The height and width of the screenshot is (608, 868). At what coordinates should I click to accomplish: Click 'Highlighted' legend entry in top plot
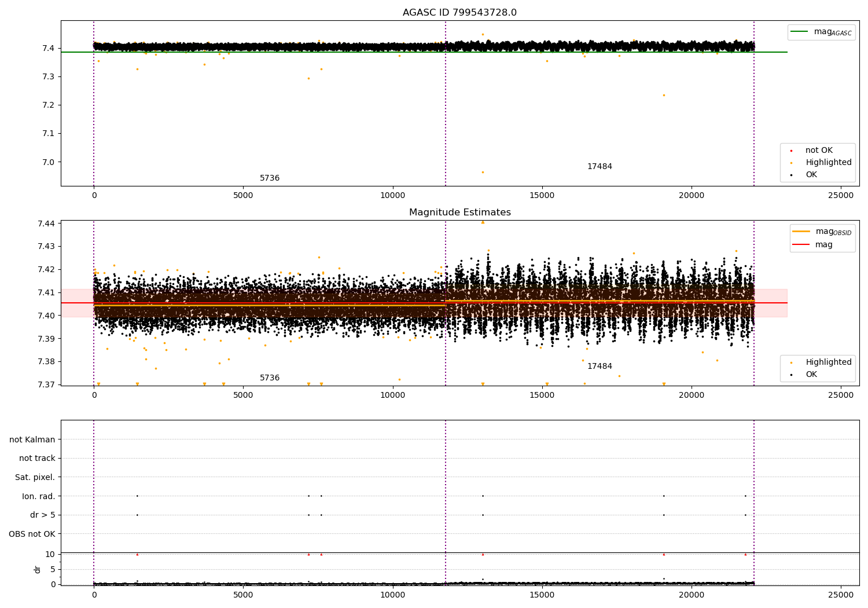(x=829, y=163)
